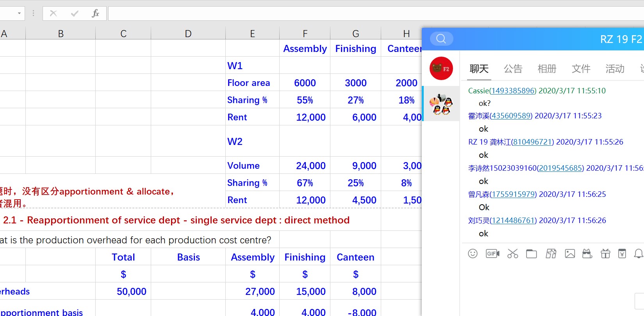This screenshot has height=316, width=644.
Task: Open the folder file-send icon
Action: 531,254
